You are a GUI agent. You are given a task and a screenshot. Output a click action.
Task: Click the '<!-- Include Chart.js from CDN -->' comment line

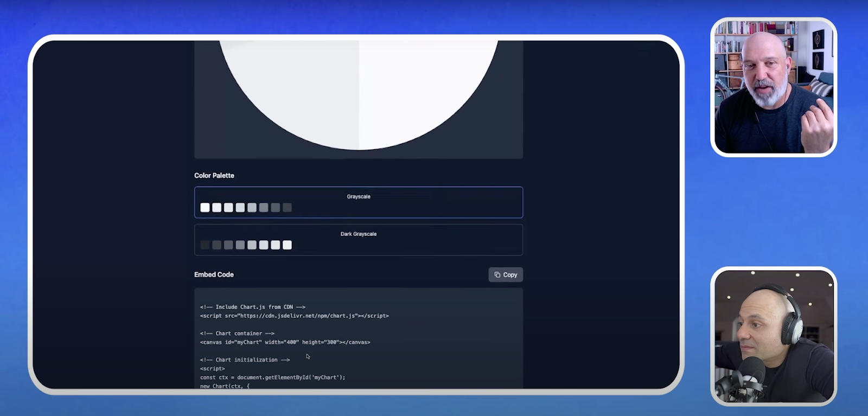click(253, 307)
